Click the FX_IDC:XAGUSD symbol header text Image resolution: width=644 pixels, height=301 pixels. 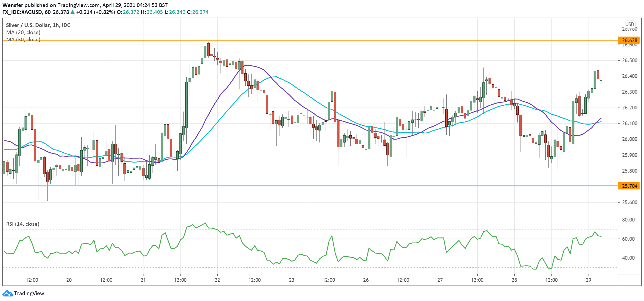pos(22,12)
